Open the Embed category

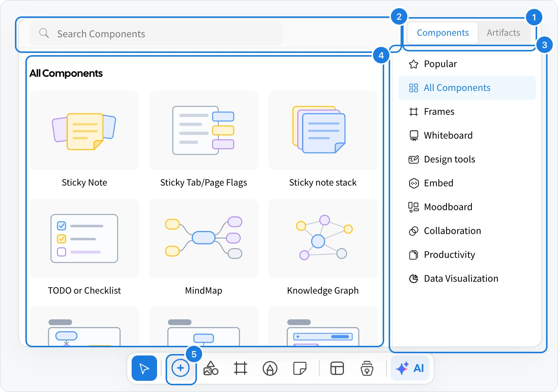pos(467,183)
